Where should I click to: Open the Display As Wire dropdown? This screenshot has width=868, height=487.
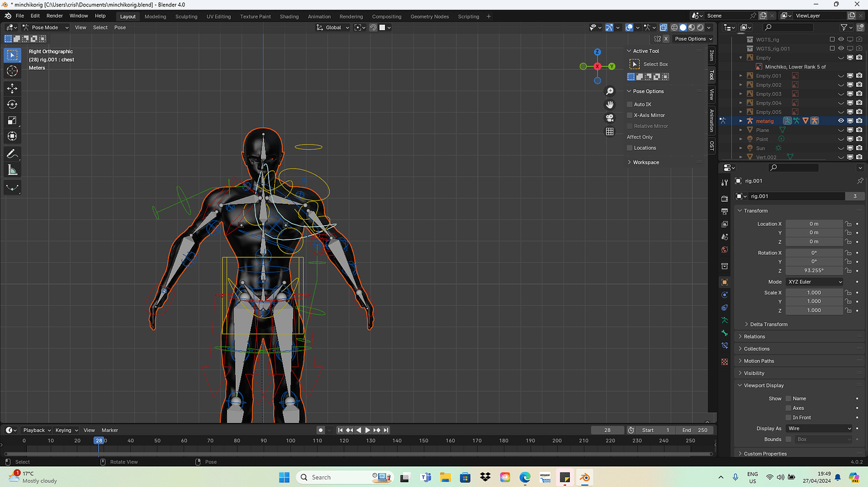click(819, 428)
